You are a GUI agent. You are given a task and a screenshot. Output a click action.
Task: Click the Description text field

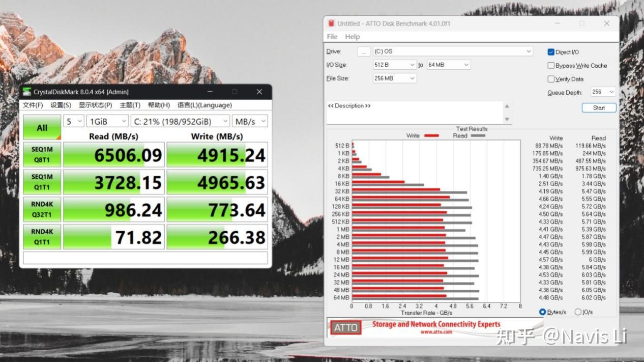pyautogui.click(x=415, y=113)
